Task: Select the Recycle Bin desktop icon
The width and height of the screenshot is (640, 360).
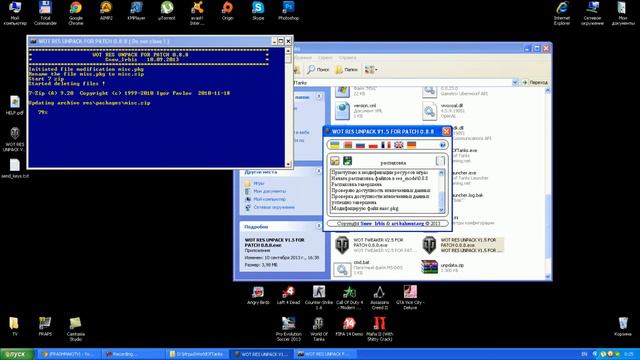Action: (623, 327)
